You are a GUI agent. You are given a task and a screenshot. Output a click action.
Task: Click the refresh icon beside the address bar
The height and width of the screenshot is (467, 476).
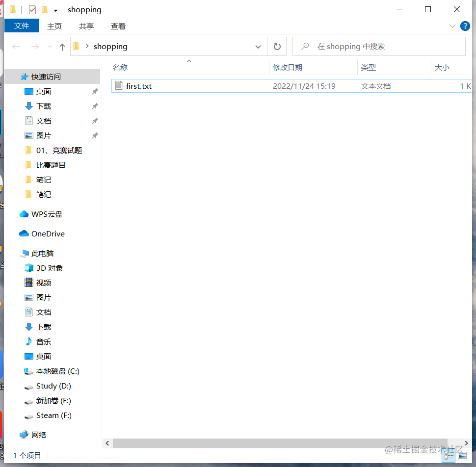pyautogui.click(x=277, y=46)
